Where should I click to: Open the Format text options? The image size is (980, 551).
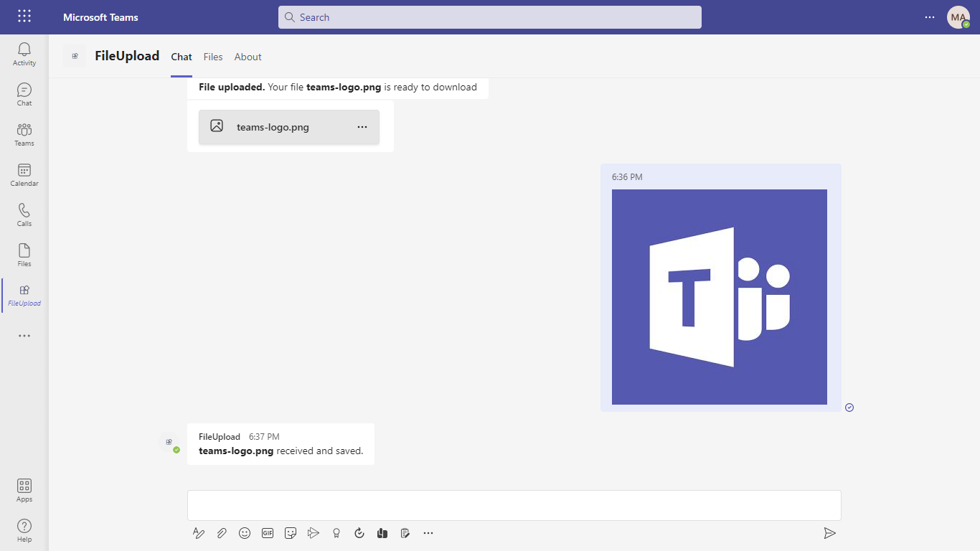pyautogui.click(x=199, y=533)
